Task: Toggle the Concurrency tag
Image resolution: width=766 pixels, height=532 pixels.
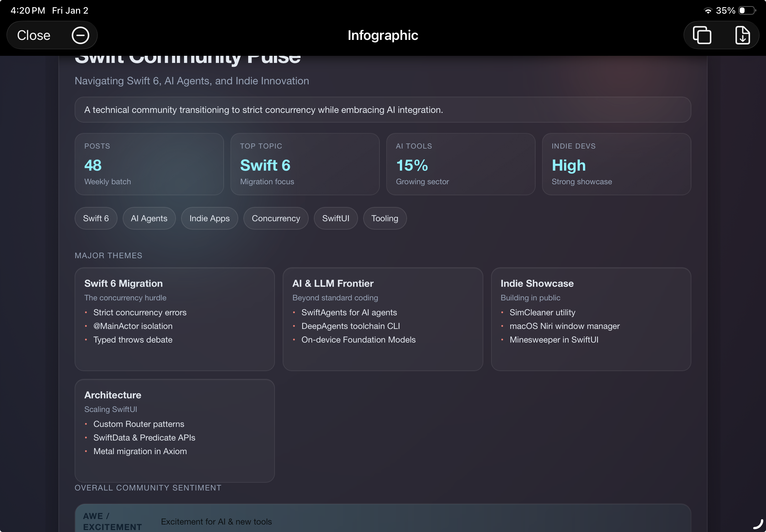Action: tap(276, 218)
